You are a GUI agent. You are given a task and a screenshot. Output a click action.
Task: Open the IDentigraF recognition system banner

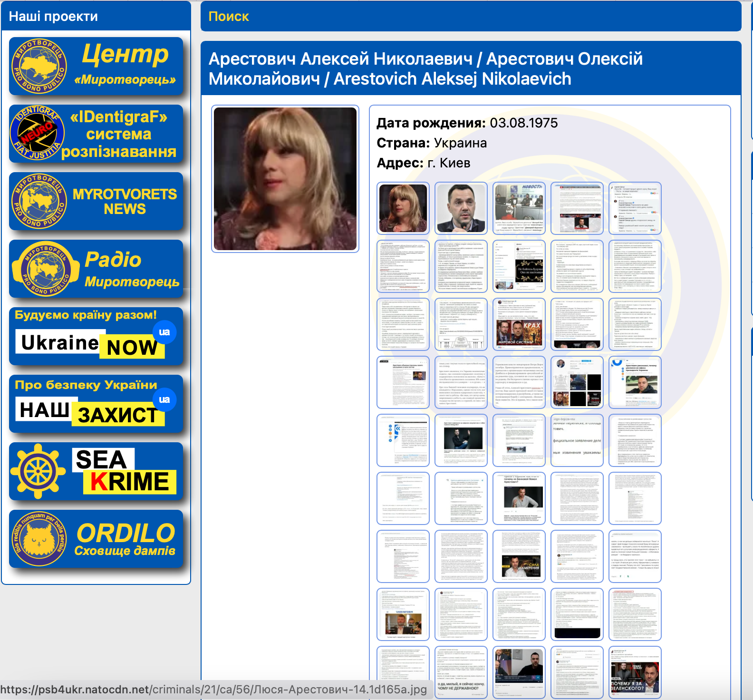tap(96, 134)
